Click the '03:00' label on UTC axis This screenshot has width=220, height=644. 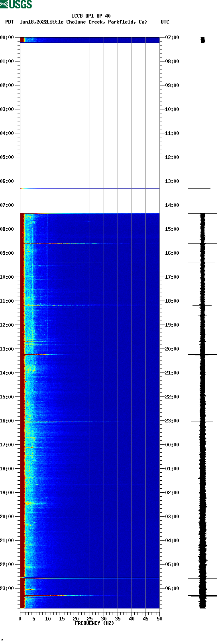coord(172,517)
